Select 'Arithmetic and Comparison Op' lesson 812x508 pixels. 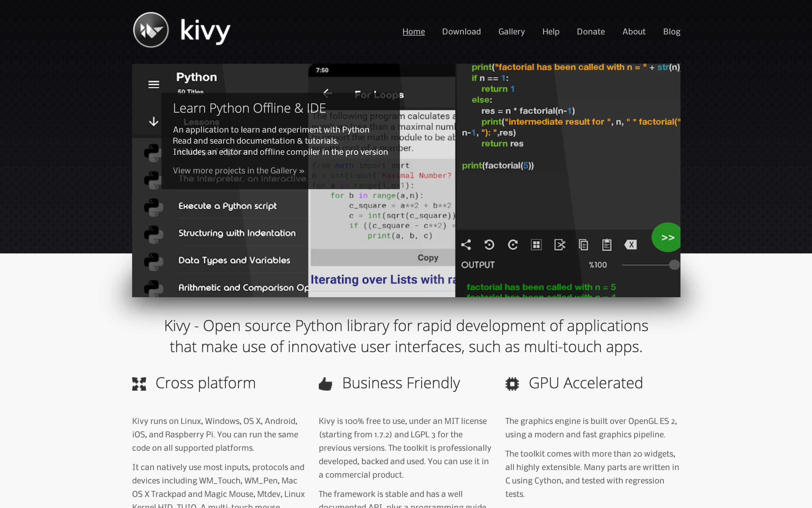point(243,288)
